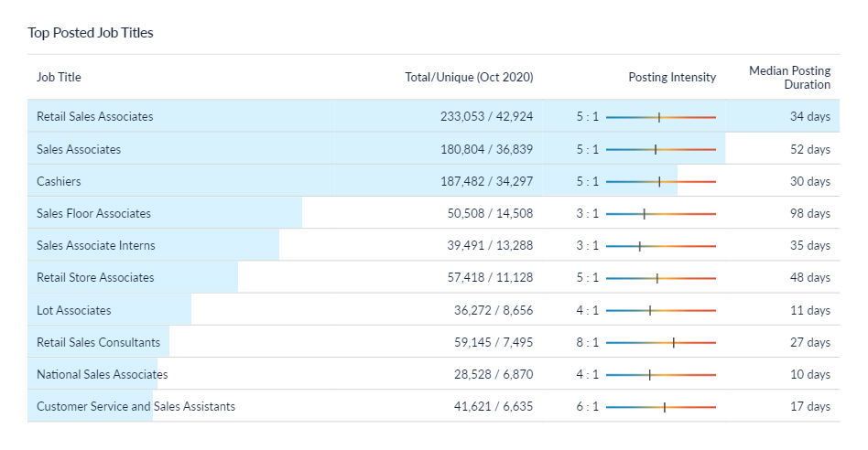Viewport: 868px width, 450px height.
Task: Click the intensity bar for Sales Associate Interns
Action: [661, 246]
